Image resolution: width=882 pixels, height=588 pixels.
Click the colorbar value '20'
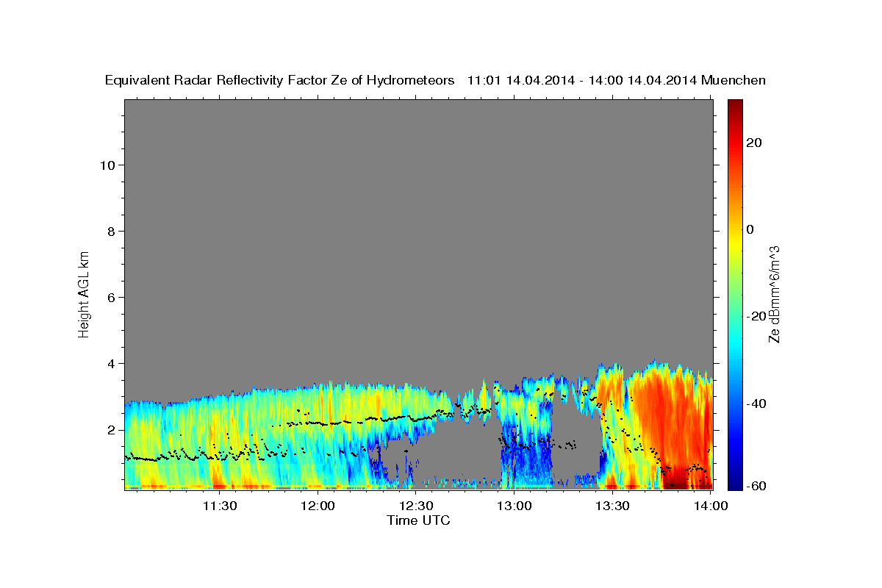point(753,143)
